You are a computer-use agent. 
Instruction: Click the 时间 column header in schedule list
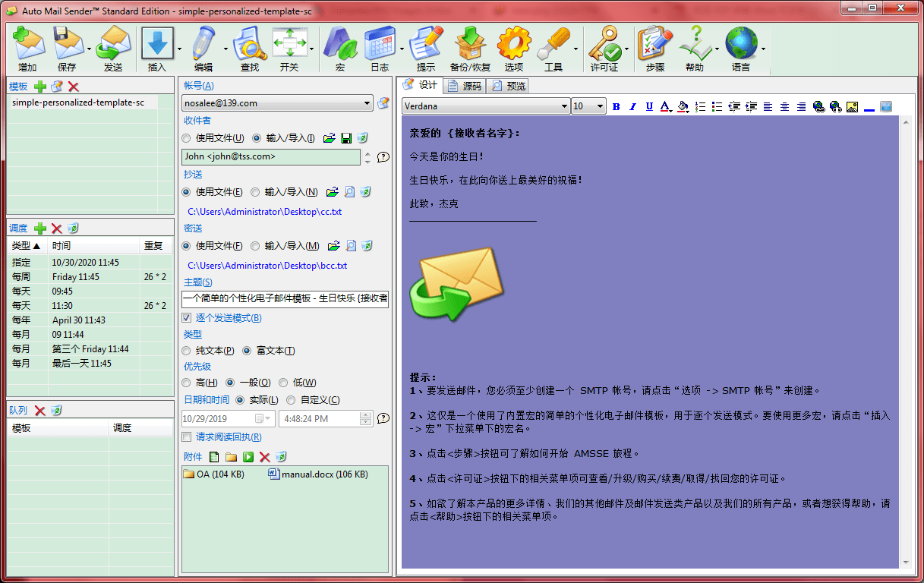pos(94,246)
